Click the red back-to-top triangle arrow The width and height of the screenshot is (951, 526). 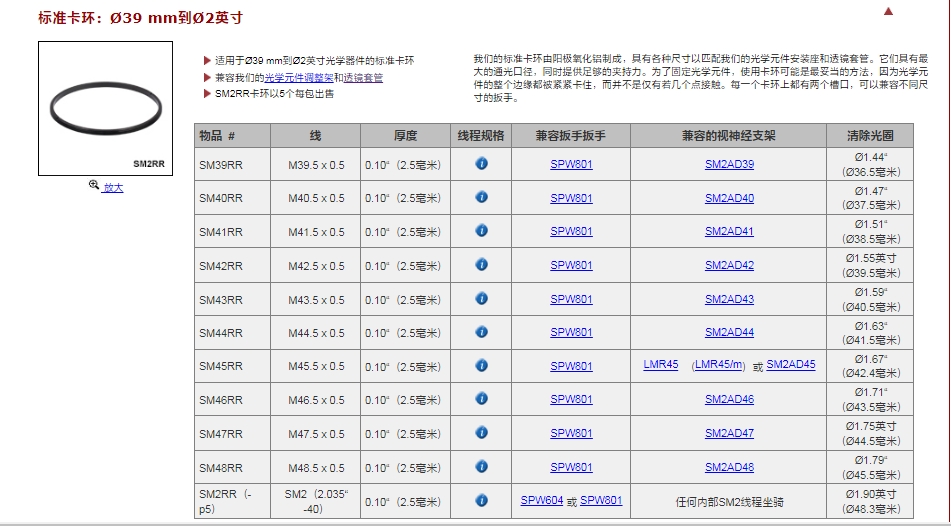tap(889, 11)
